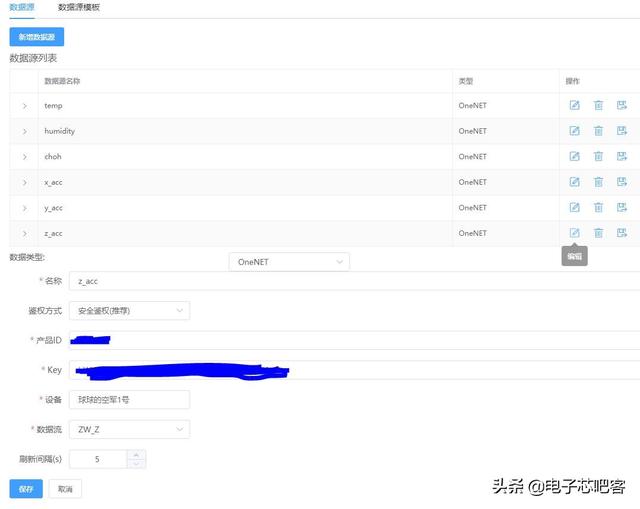Open the 数据流 ZW_Z dropdown
This screenshot has width=640, height=509.
click(129, 429)
